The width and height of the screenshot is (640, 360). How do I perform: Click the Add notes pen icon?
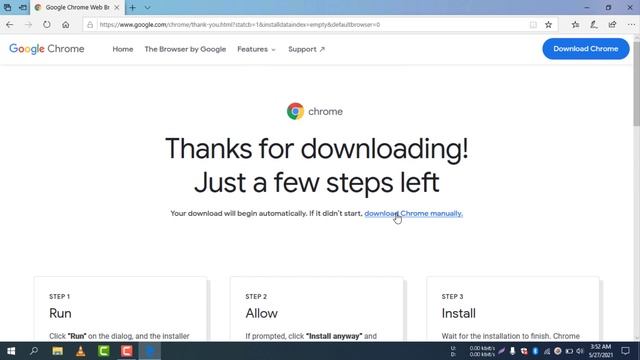point(594,25)
